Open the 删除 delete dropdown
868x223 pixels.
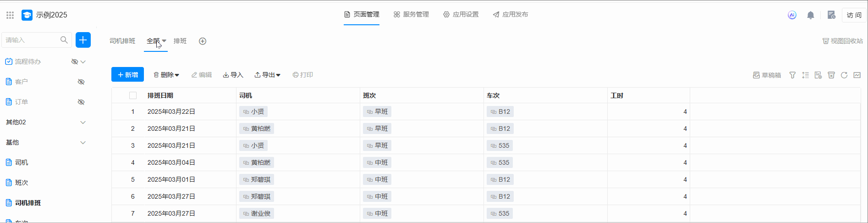[x=166, y=75]
